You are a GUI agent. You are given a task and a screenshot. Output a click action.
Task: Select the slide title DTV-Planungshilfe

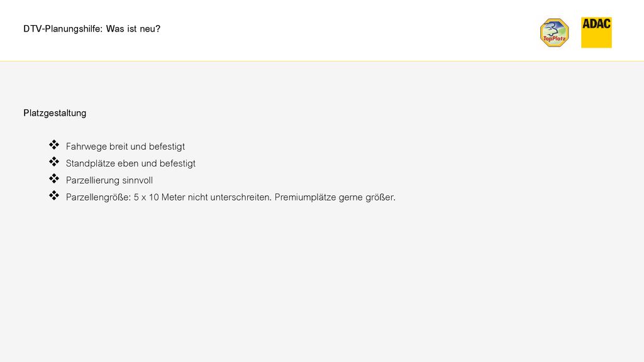(x=92, y=29)
